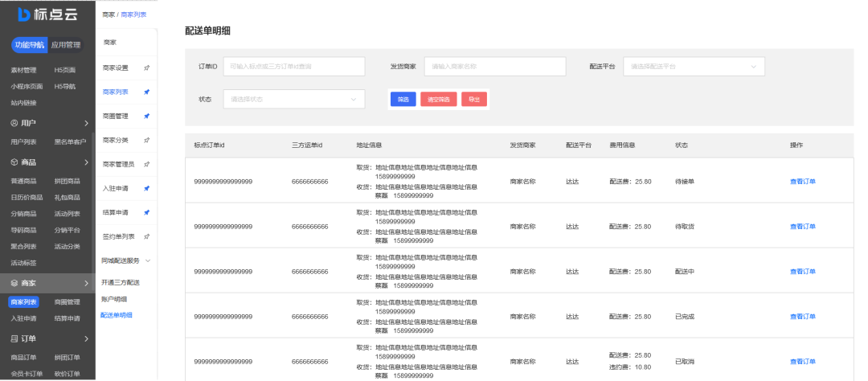Open 日历价商品 in sidebar
Image resolution: width=868 pixels, height=381 pixels.
(27, 197)
